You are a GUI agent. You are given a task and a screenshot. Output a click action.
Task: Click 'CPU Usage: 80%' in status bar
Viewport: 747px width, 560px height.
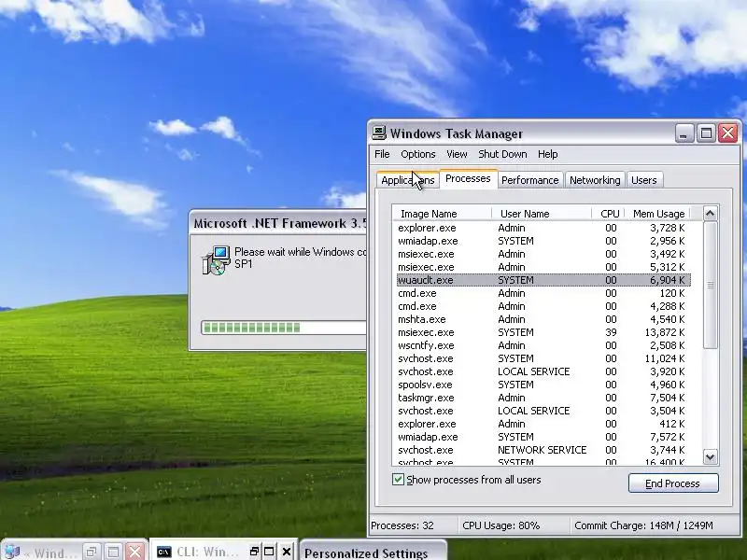pyautogui.click(x=501, y=525)
